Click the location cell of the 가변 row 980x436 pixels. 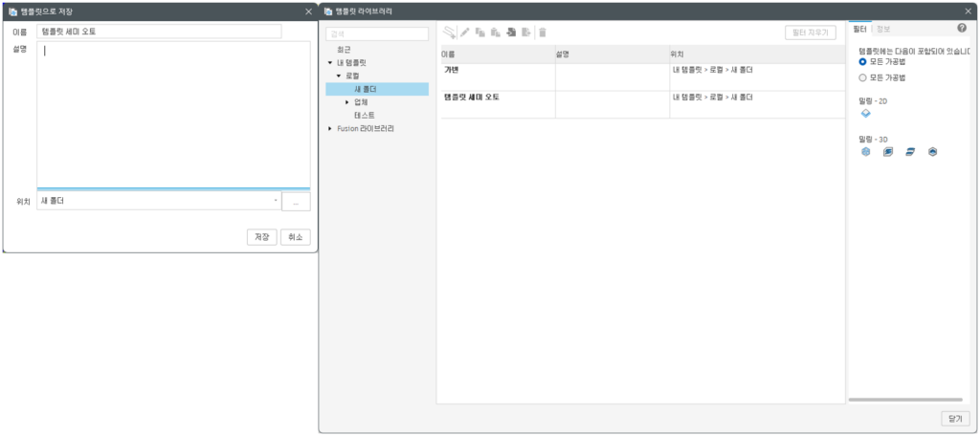pos(757,76)
